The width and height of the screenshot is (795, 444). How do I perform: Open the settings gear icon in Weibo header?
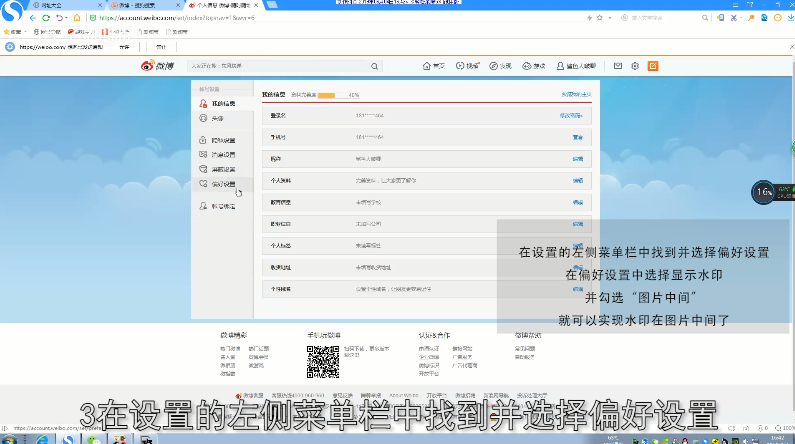point(636,66)
